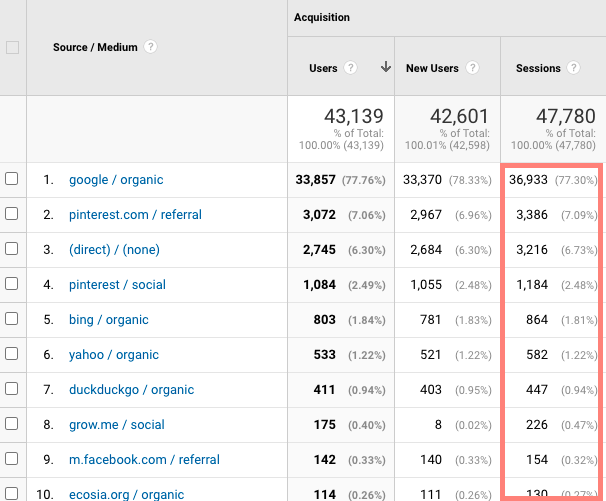Viewport: 606px width, 501px height.
Task: Check the box for pinterest / social row
Action: pyautogui.click(x=12, y=283)
